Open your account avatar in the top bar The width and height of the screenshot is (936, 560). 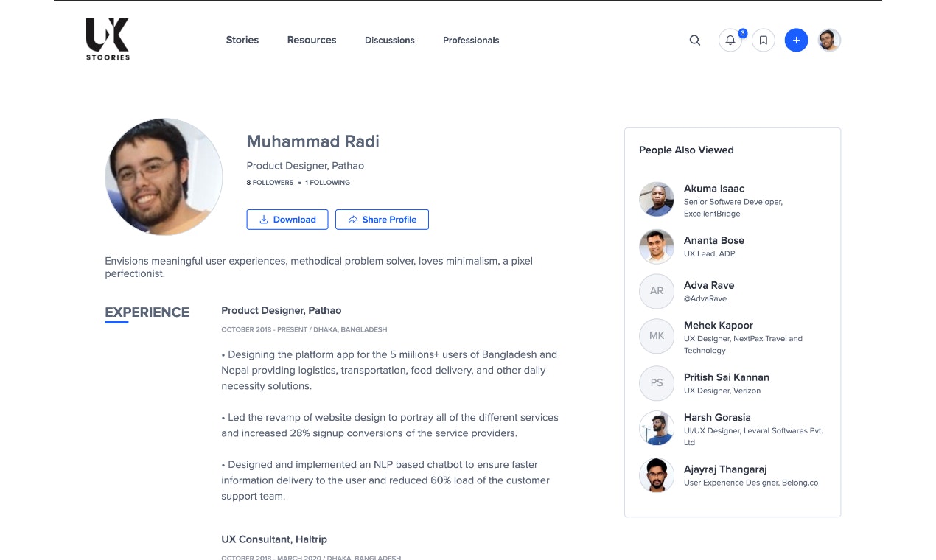828,40
